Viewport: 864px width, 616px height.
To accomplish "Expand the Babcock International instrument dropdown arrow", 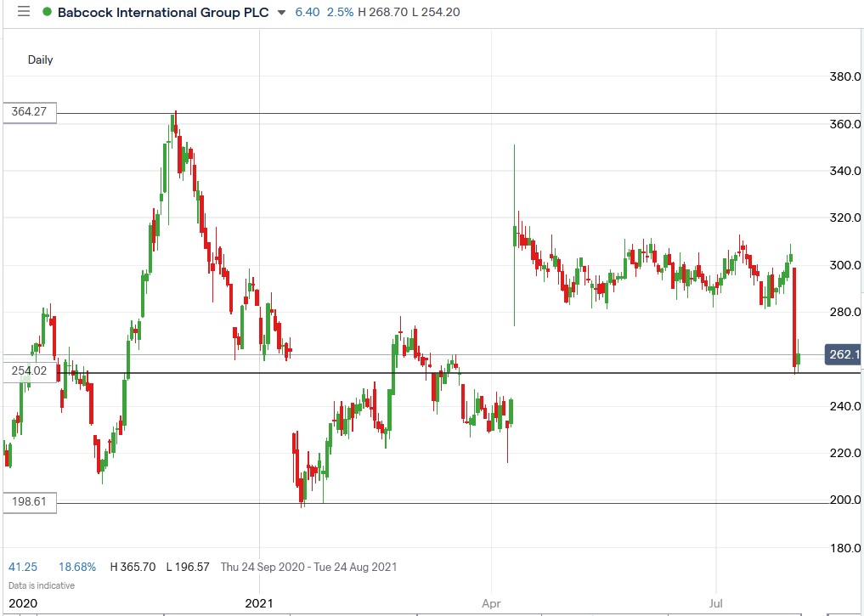I will (x=280, y=13).
